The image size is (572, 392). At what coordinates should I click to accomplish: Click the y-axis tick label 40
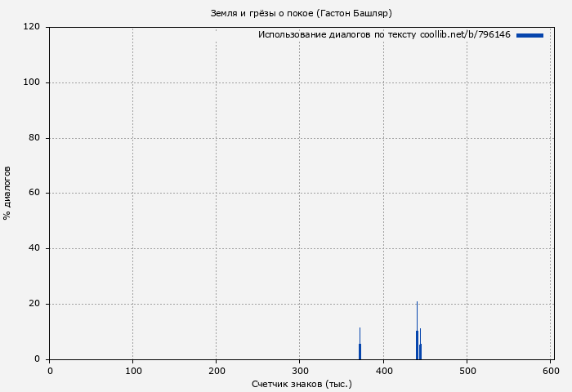coord(35,248)
